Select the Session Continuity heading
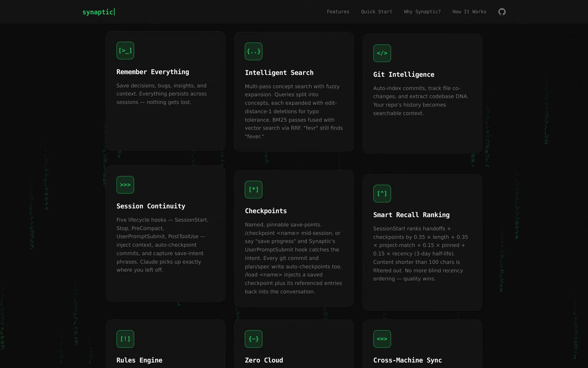The height and width of the screenshot is (368, 588). 151,206
